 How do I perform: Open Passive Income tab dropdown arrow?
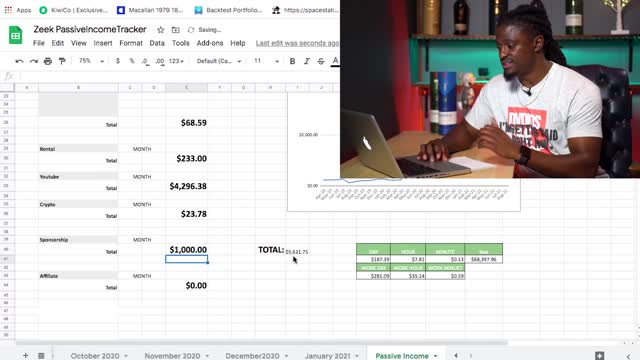[x=436, y=356]
